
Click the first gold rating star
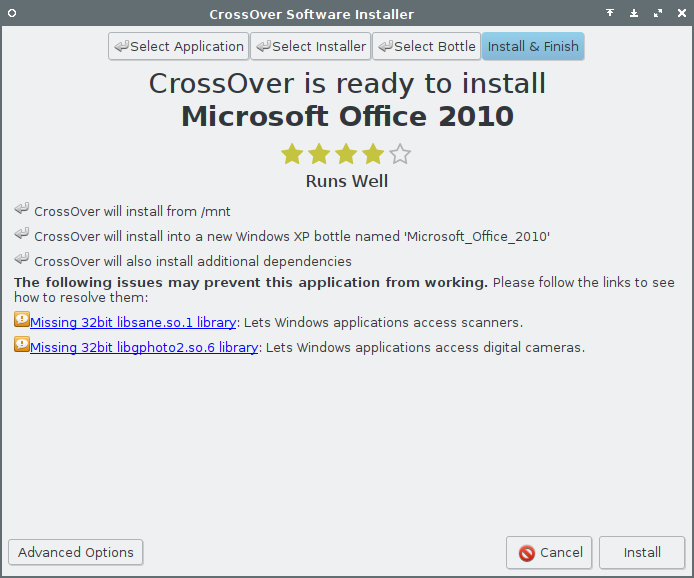click(x=292, y=154)
